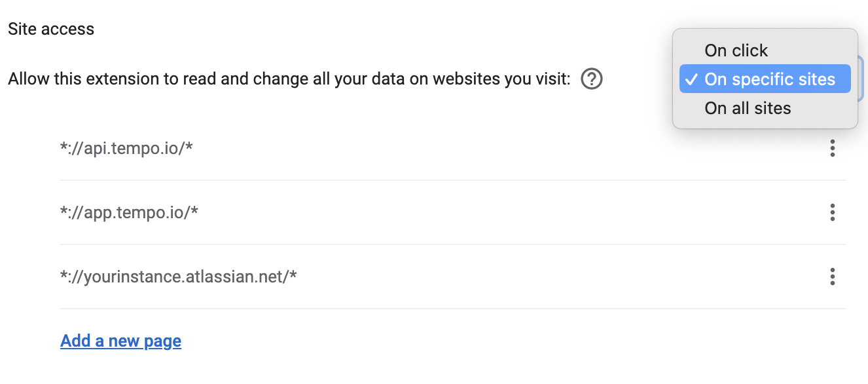
Task: Click the highlighted On specific sites row
Action: tap(765, 79)
